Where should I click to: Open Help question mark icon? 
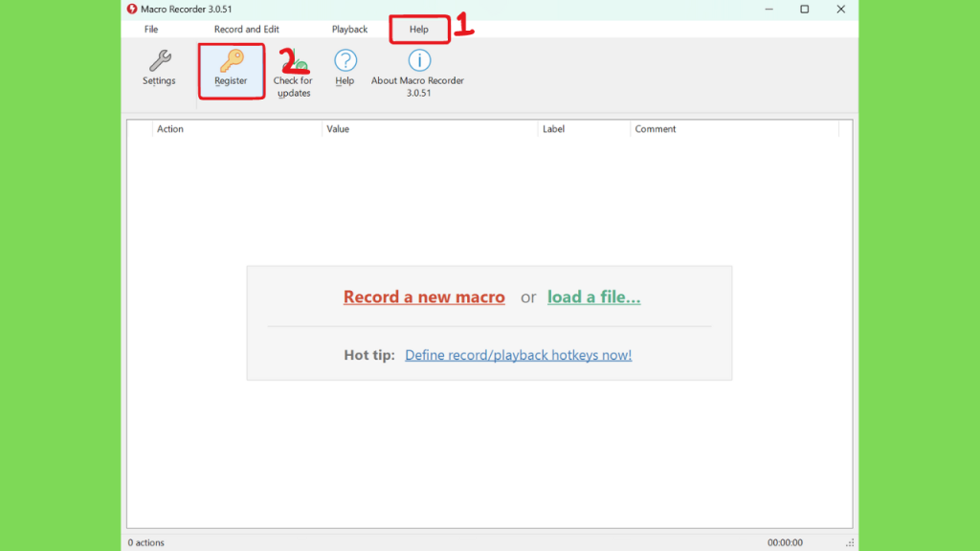coord(345,60)
